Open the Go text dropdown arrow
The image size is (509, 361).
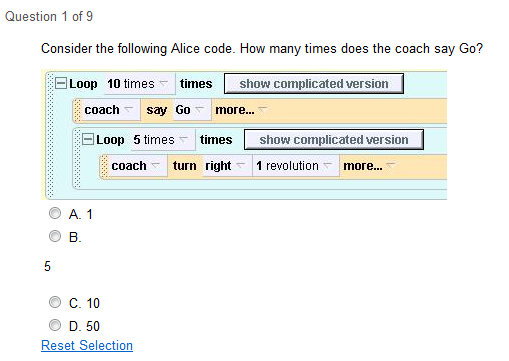[199, 109]
